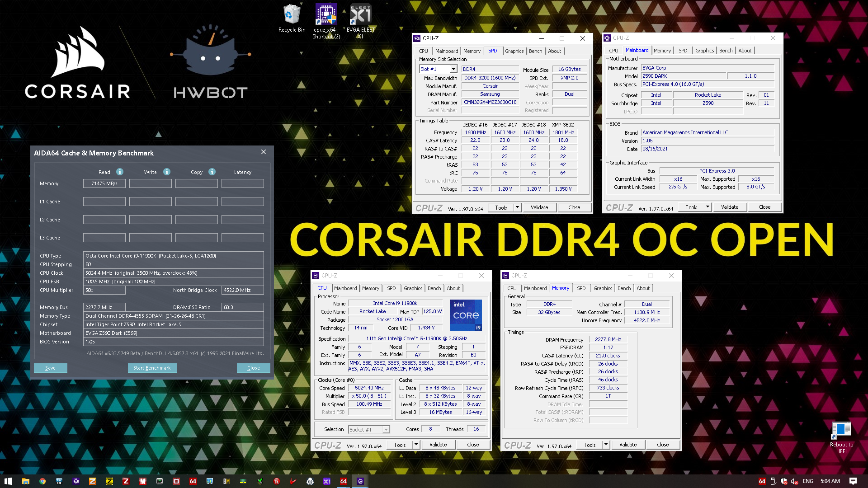Expand Tools arrow in CPU-Z Mainboard window
The width and height of the screenshot is (868, 488).
pyautogui.click(x=708, y=207)
